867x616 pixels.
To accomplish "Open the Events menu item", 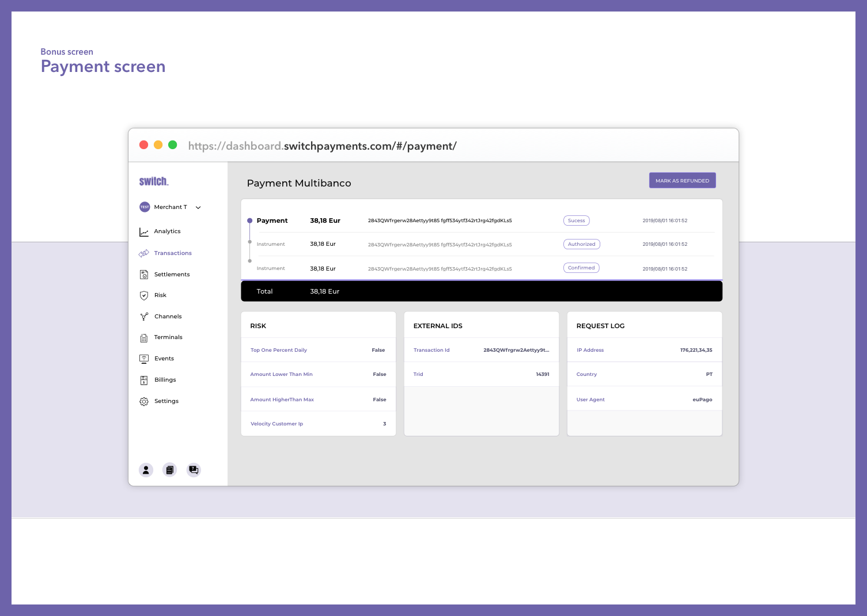I will (x=164, y=359).
